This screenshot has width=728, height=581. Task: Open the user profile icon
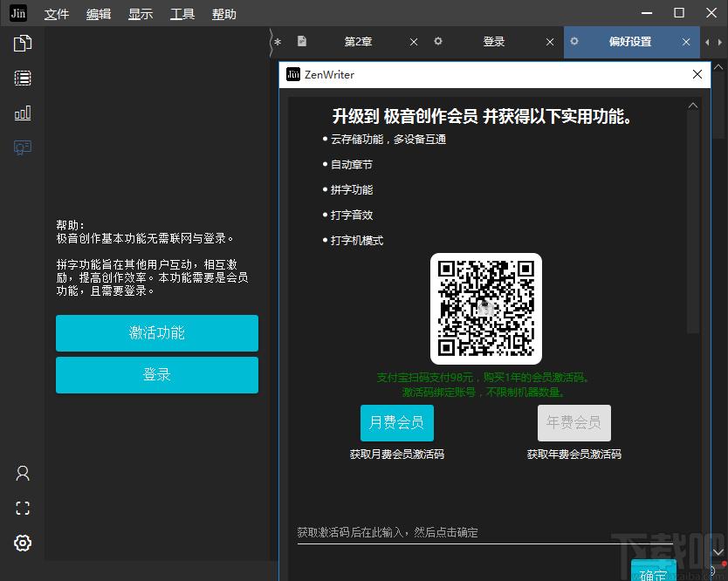tap(23, 473)
